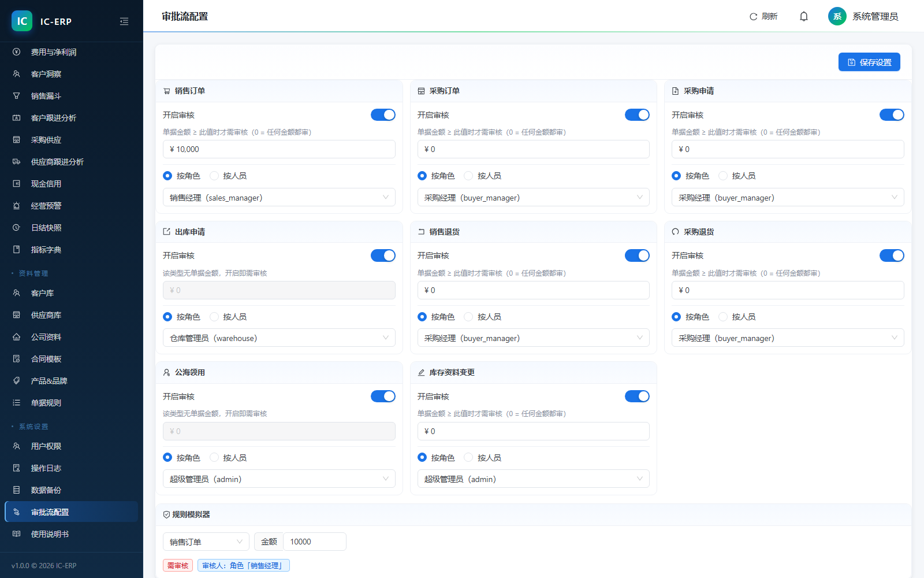Click the 需审核 result tag
The width and height of the screenshot is (924, 578).
[178, 565]
